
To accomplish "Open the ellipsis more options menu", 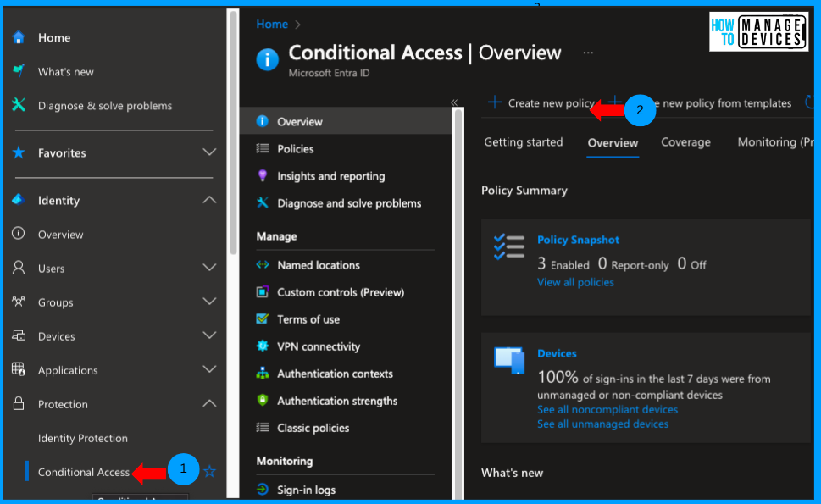I will pyautogui.click(x=588, y=53).
